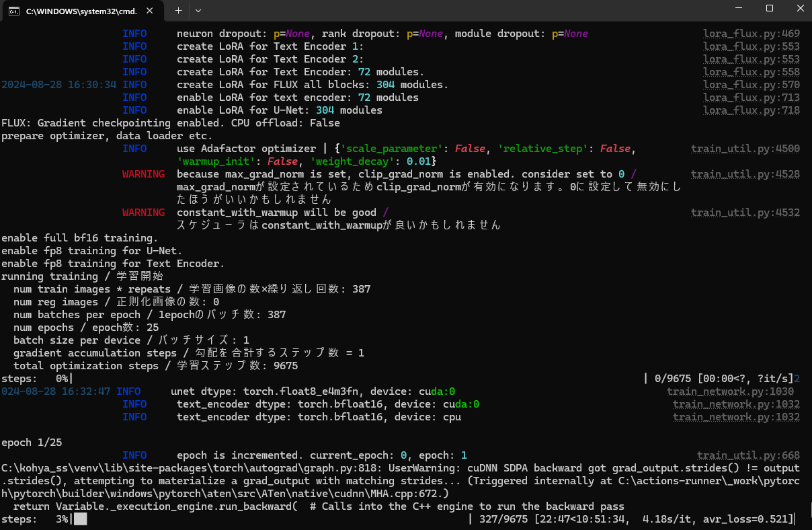Click the 'num batches per epoch' line
This screenshot has height=530, width=812.
149,315
